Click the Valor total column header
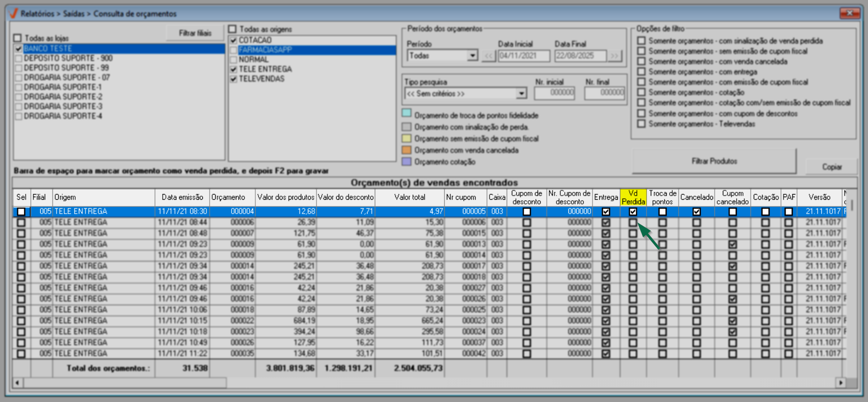 [409, 197]
